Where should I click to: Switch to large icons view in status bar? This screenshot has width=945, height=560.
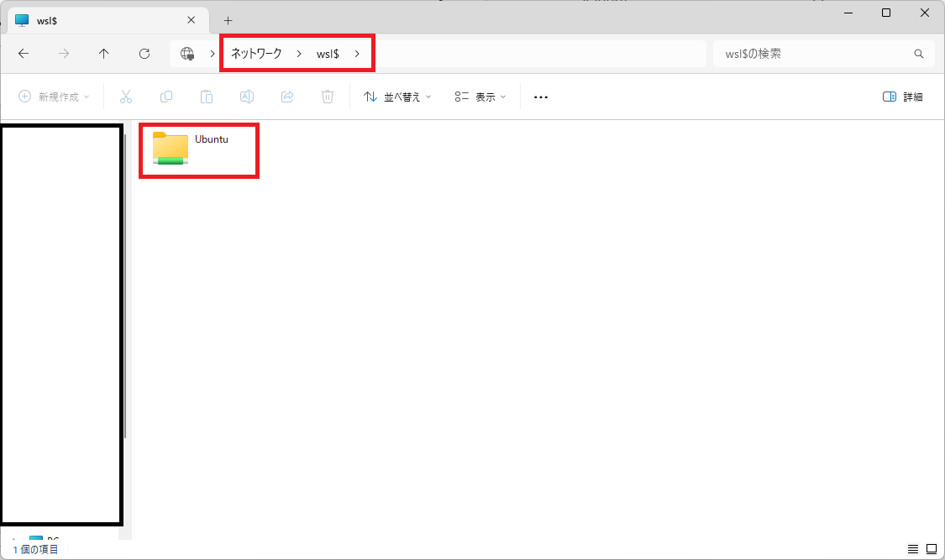(x=931, y=549)
